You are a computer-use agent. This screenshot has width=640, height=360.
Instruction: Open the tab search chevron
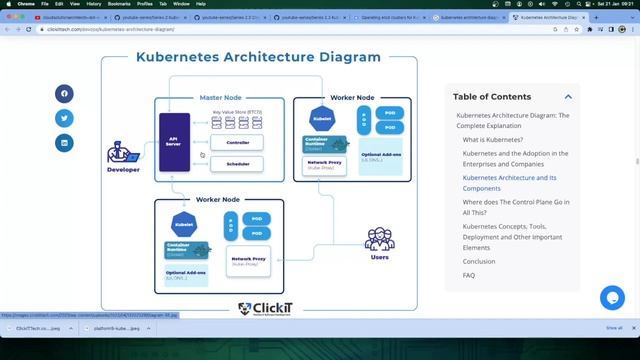click(x=633, y=18)
